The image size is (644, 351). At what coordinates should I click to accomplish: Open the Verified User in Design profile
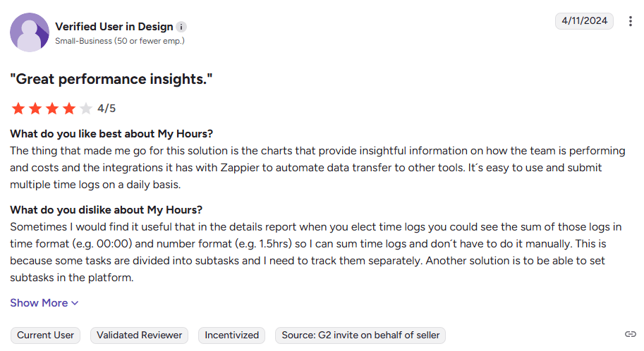coord(114,27)
